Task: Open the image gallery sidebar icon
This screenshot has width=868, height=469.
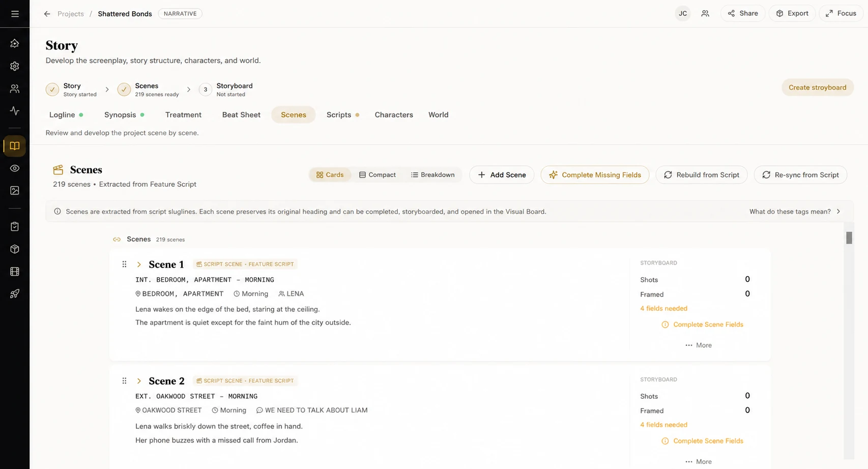Action: coord(15,190)
